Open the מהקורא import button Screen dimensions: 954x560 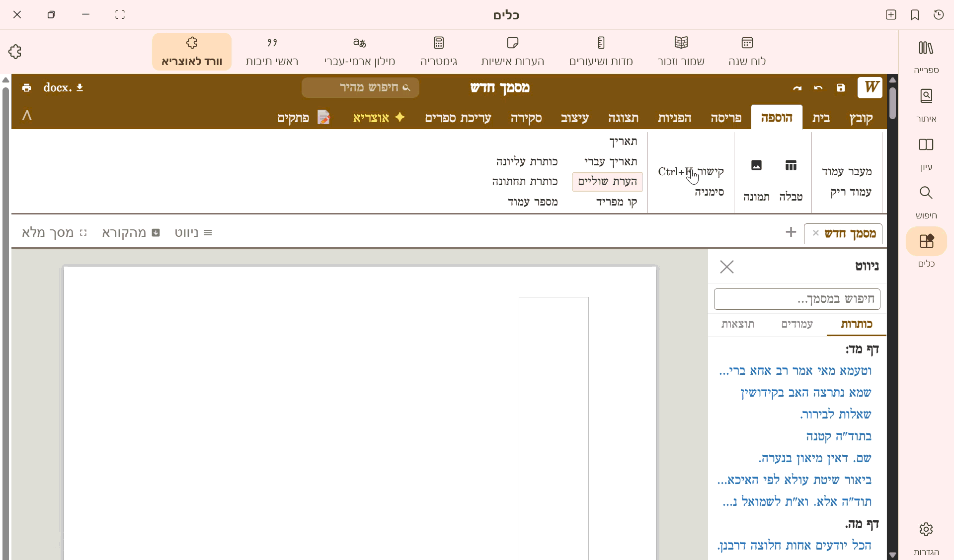tap(131, 233)
